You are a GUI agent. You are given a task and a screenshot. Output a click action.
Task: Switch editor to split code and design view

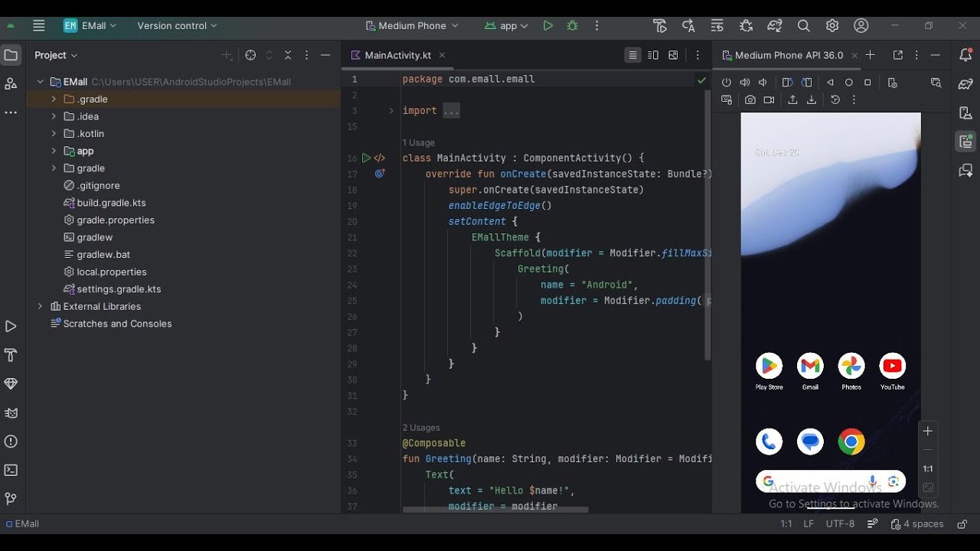click(x=653, y=55)
